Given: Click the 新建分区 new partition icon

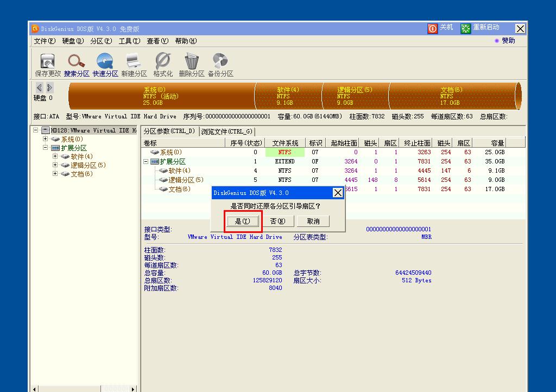Looking at the screenshot, I should click(x=134, y=61).
